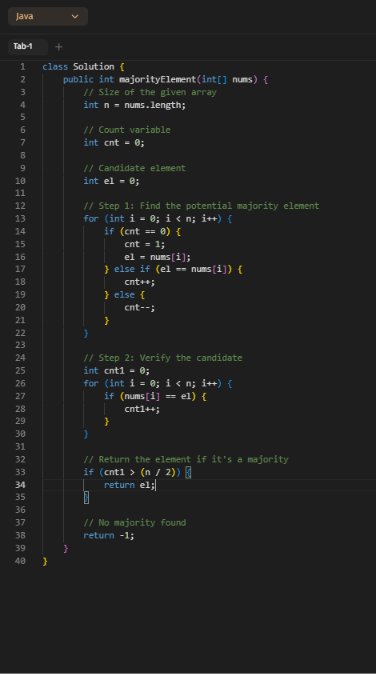This screenshot has width=376, height=674.
Task: Open the Java language dropdown
Action: (48, 16)
